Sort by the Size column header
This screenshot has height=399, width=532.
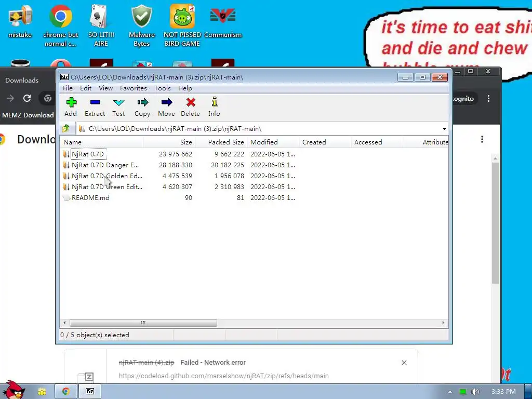(x=169, y=142)
